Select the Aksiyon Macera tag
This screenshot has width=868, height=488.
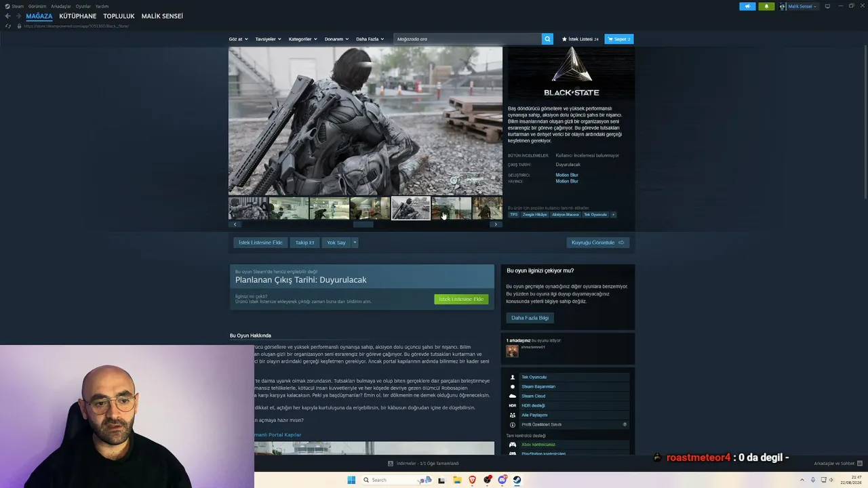(x=566, y=215)
